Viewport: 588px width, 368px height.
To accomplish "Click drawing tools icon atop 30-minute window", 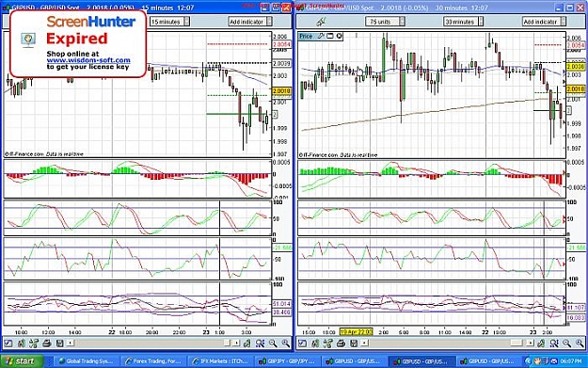I will (320, 22).
